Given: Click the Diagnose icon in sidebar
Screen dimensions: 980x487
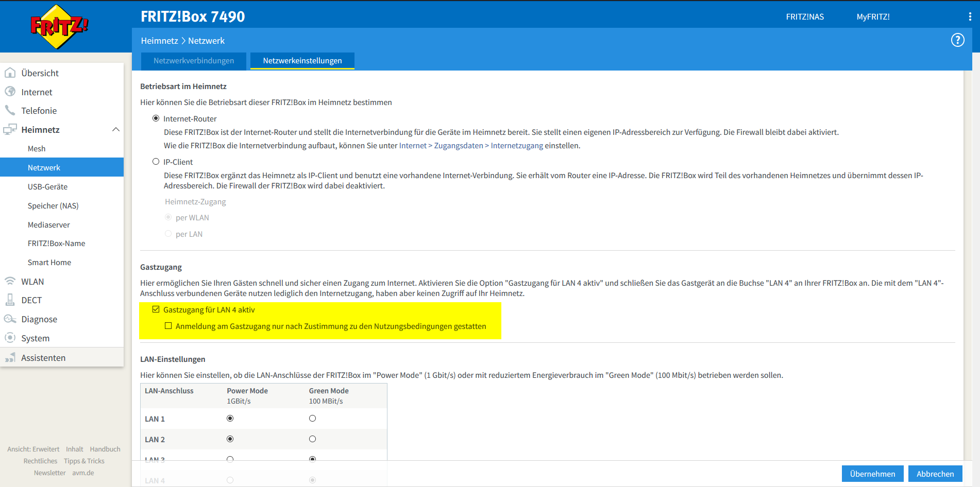Looking at the screenshot, I should (10, 319).
